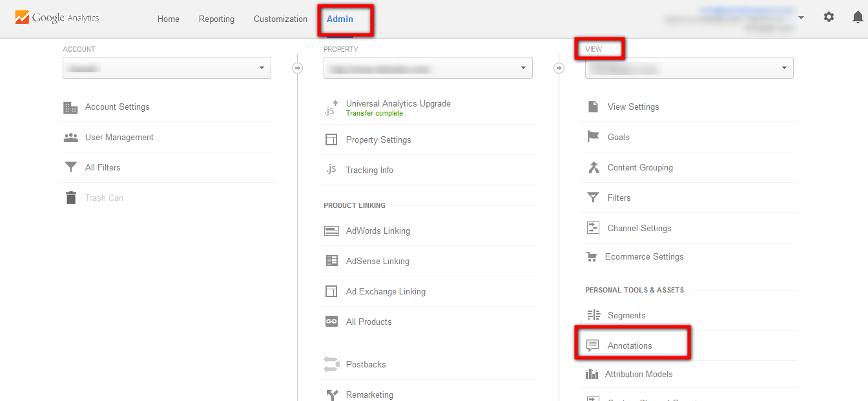Click the view Filters funnel icon
This screenshot has width=868, height=401.
click(x=593, y=198)
